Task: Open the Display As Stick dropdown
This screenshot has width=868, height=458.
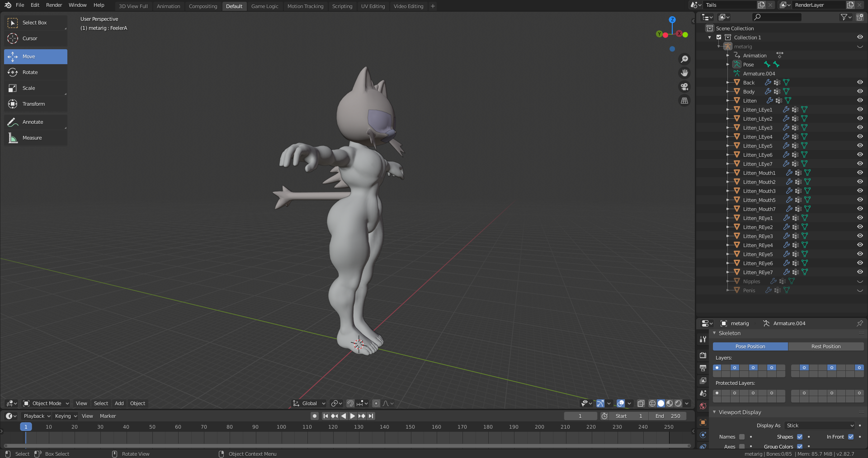Action: click(820, 425)
